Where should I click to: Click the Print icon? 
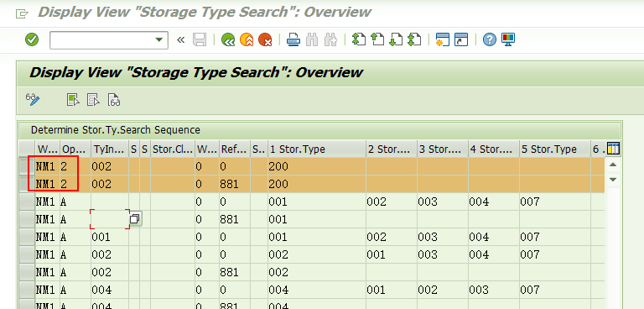pyautogui.click(x=293, y=40)
